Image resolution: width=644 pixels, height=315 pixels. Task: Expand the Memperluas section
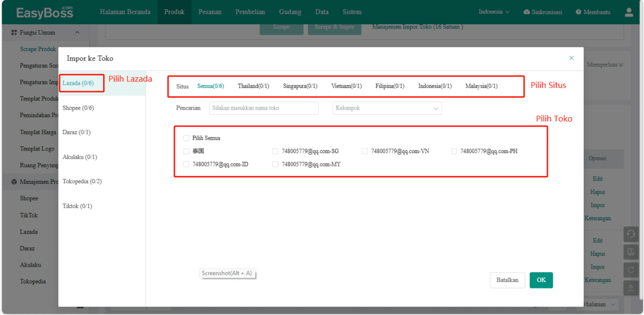tap(605, 65)
